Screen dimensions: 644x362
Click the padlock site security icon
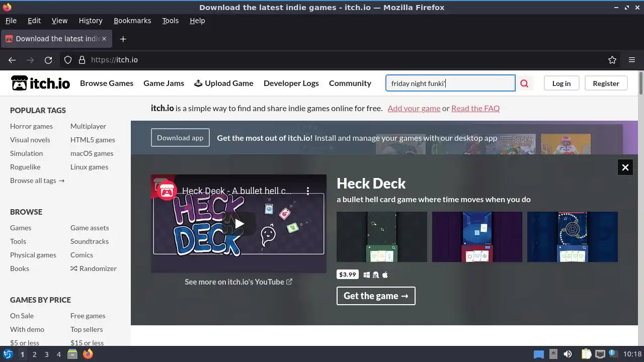click(82, 60)
